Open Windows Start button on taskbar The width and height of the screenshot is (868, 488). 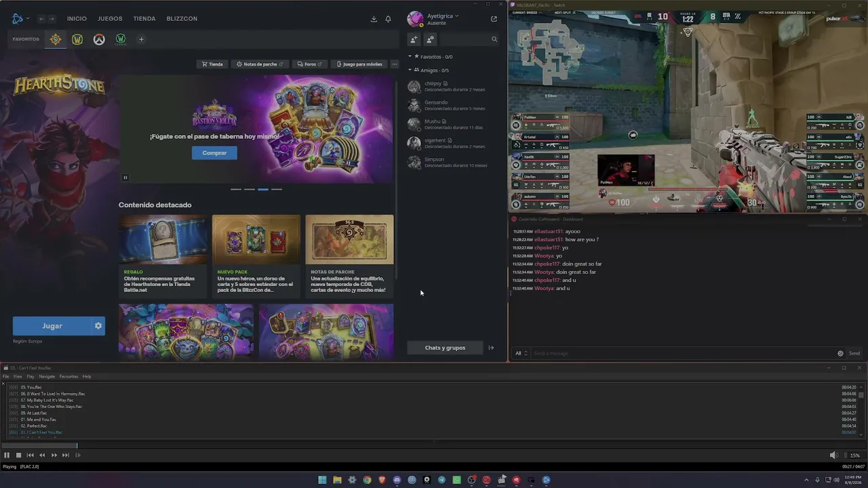click(322, 480)
